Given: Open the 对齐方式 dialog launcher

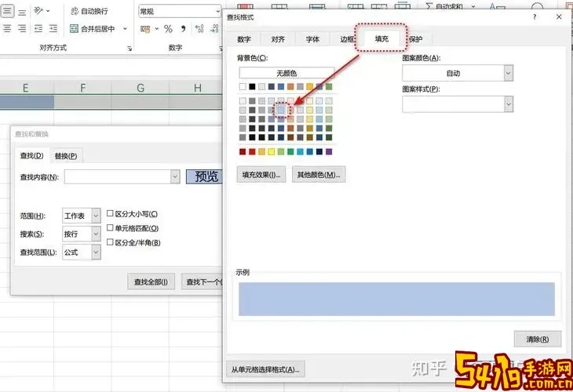Looking at the screenshot, I should [x=130, y=48].
